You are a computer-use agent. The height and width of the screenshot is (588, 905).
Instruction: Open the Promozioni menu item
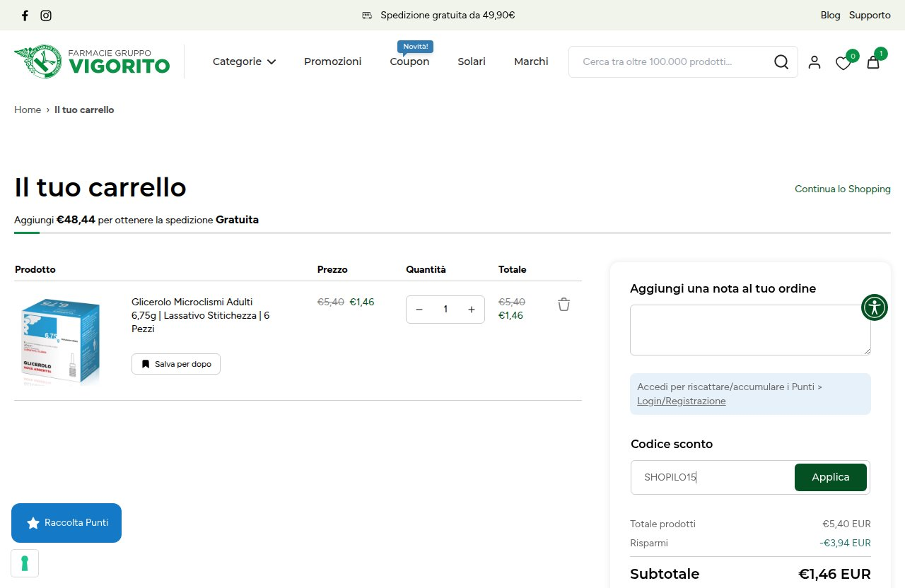332,61
